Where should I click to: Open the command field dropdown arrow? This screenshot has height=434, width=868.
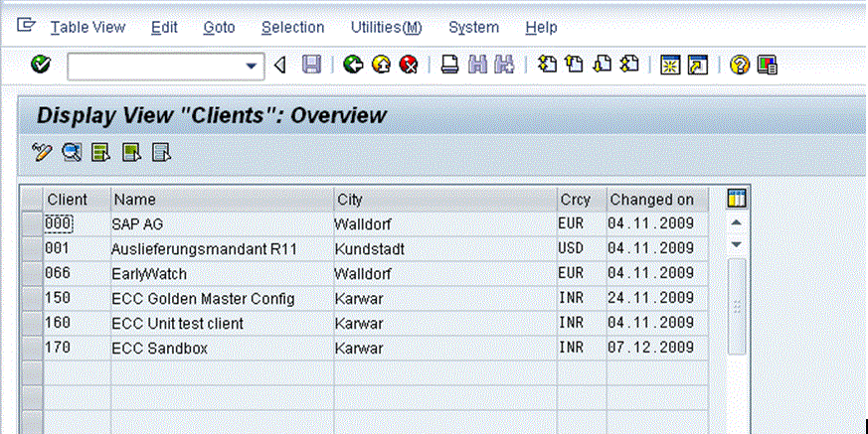pos(250,66)
